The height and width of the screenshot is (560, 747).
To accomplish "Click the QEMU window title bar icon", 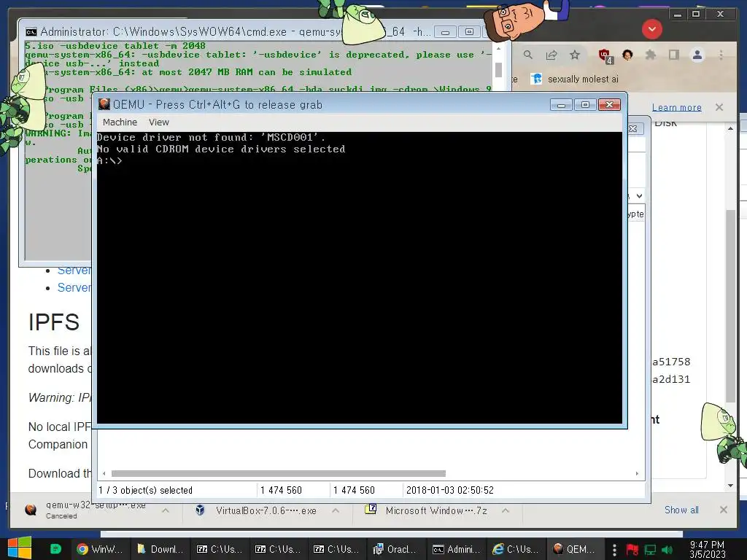I will coord(104,104).
